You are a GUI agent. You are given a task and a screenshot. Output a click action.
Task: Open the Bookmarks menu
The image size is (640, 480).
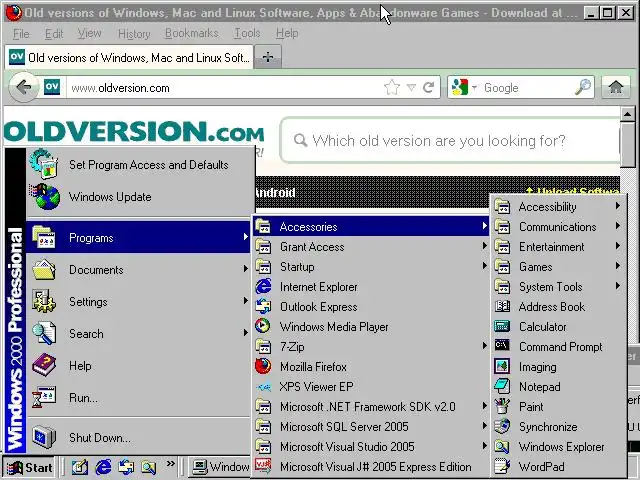[191, 33]
